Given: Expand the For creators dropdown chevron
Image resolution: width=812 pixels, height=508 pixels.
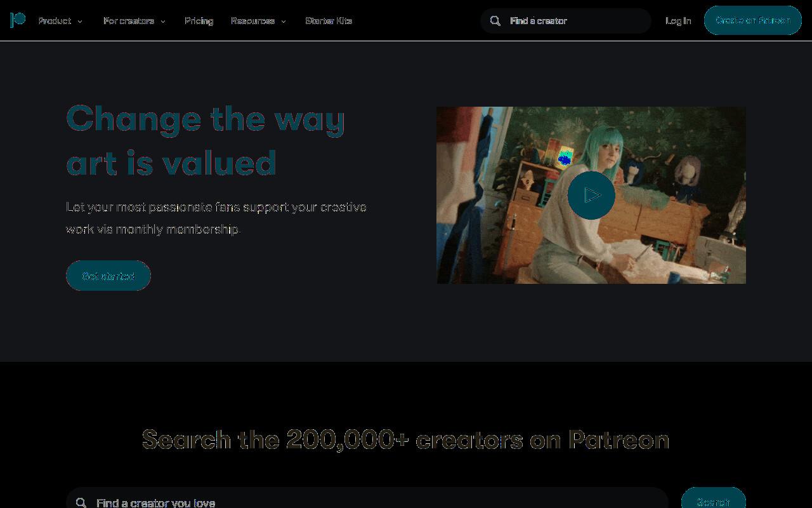Looking at the screenshot, I should (163, 22).
